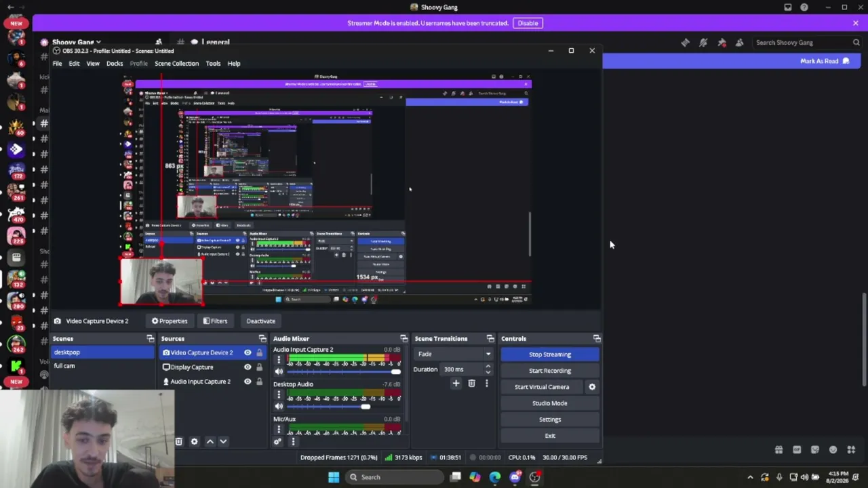Move the selected source down
This screenshot has height=488, width=868.
223,441
